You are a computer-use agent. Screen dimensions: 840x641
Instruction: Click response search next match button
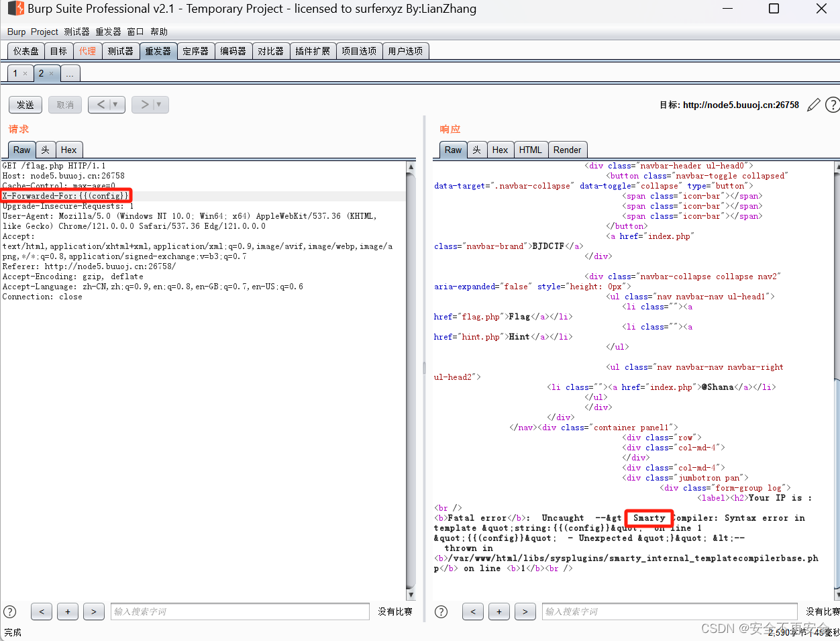[525, 611]
